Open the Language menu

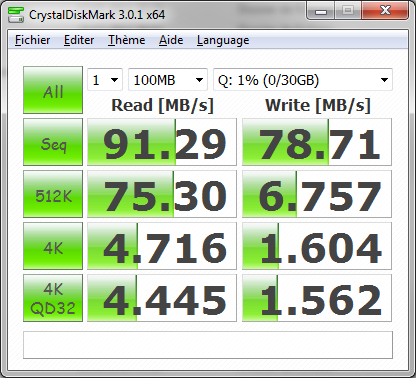click(x=223, y=40)
